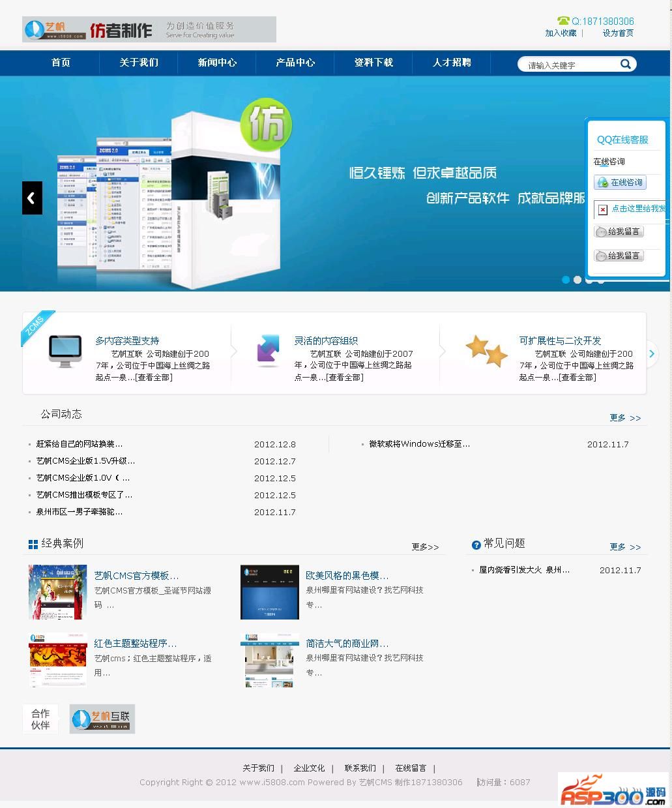
Task: Click footer link 关于我们
Action: click(x=258, y=768)
